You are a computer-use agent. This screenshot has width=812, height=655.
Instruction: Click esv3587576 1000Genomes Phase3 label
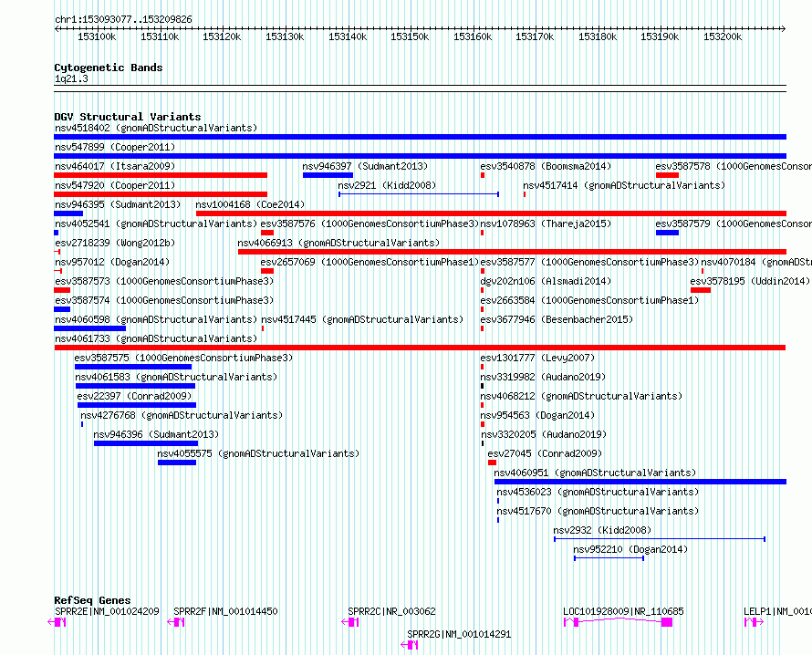click(x=370, y=224)
